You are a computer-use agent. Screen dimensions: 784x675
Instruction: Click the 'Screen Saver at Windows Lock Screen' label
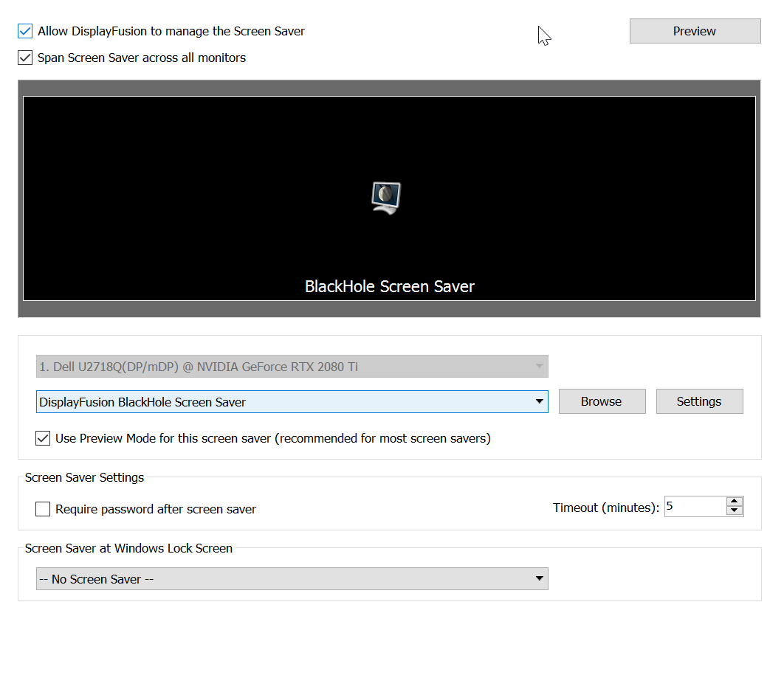tap(128, 548)
